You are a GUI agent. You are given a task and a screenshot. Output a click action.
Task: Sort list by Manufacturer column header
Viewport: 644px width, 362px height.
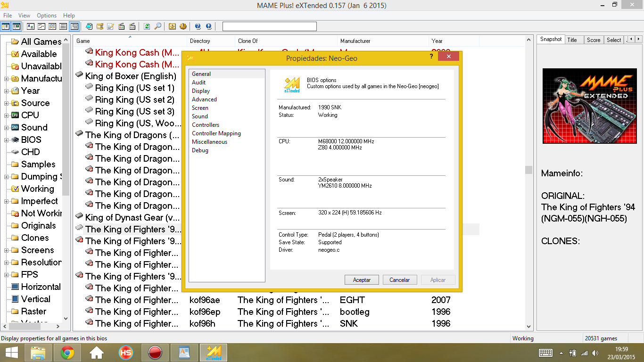(x=383, y=41)
